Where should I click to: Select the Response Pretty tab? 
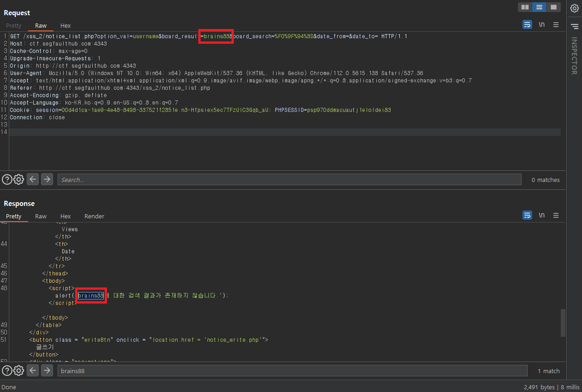[x=14, y=216]
